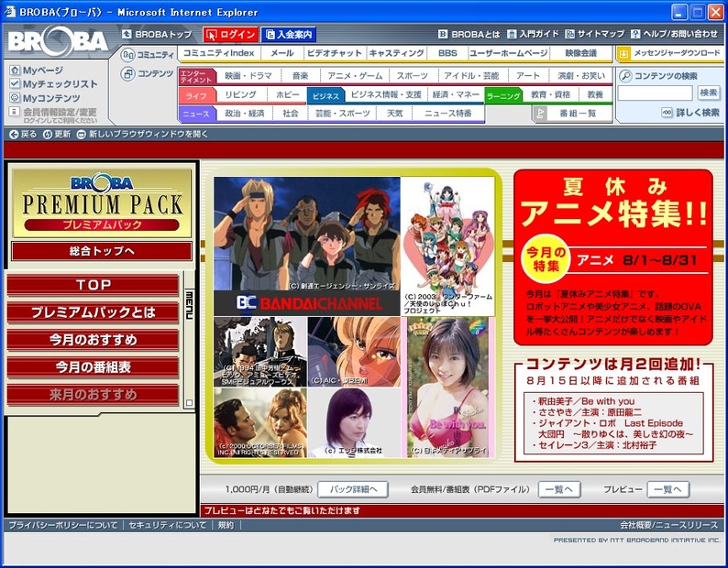Open セキュリティについて link

167,525
